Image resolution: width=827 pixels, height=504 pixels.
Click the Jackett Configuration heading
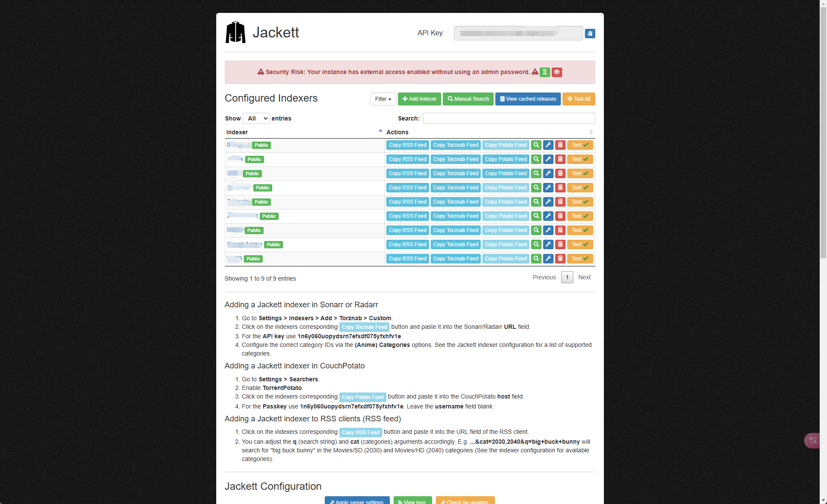[x=273, y=486]
